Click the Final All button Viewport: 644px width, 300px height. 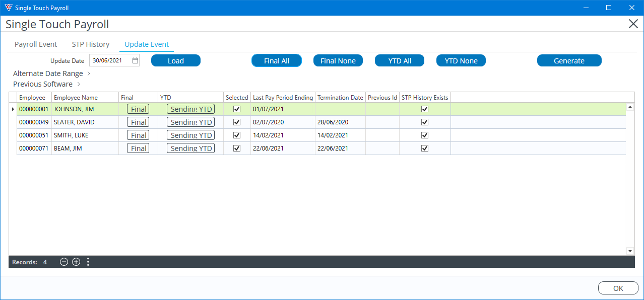tap(277, 61)
